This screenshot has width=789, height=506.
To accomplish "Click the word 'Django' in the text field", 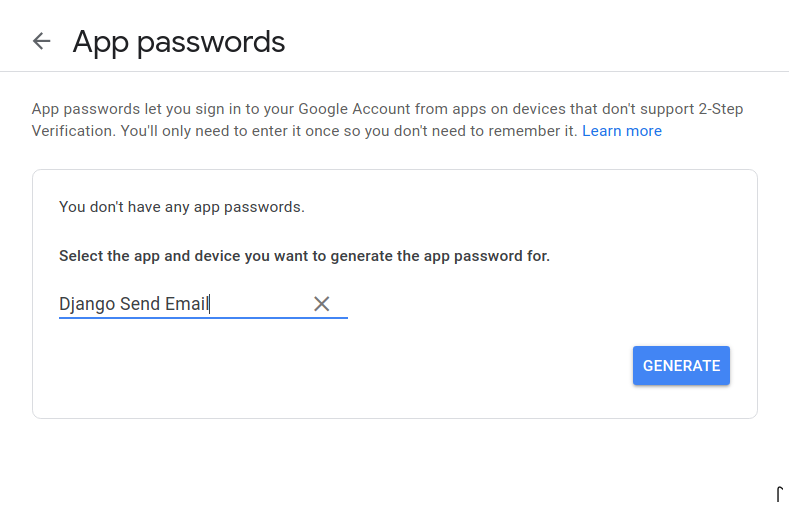I will (87, 304).
